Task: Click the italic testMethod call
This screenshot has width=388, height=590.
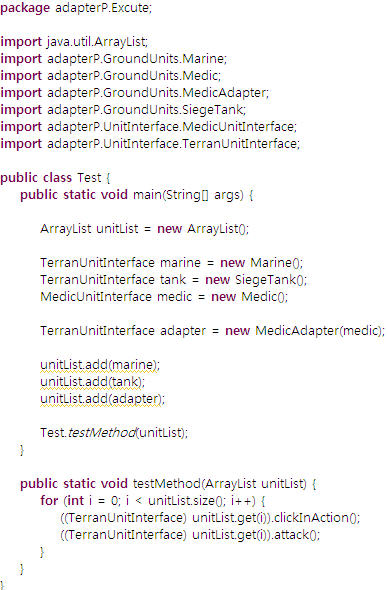Action: 102,433
